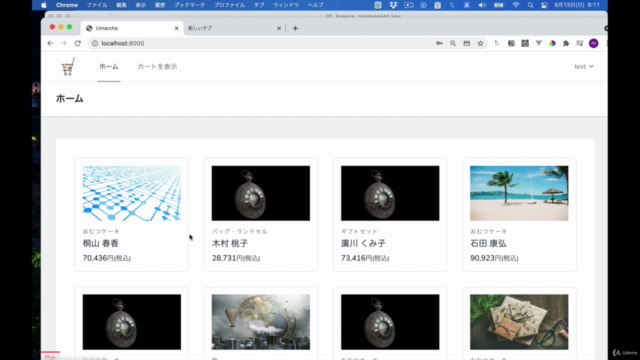
Task: Click the gift boxes and glasses thumbnail
Action: point(519,322)
